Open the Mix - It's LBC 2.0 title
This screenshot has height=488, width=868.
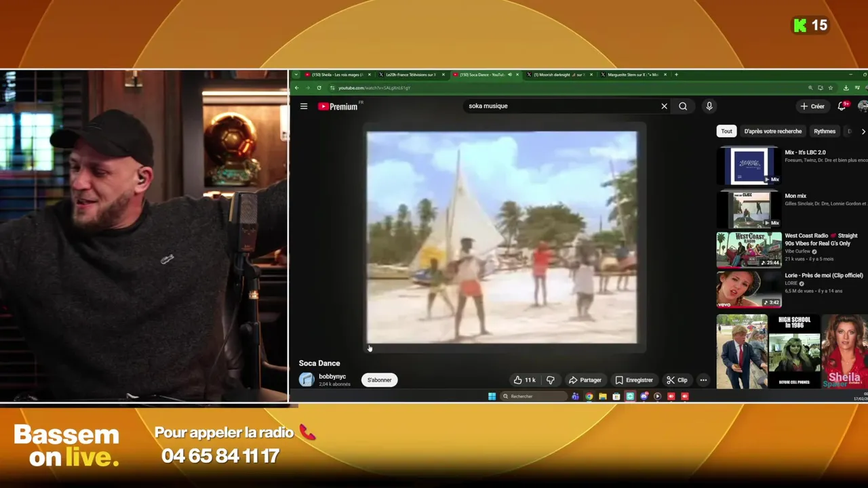[x=805, y=152]
